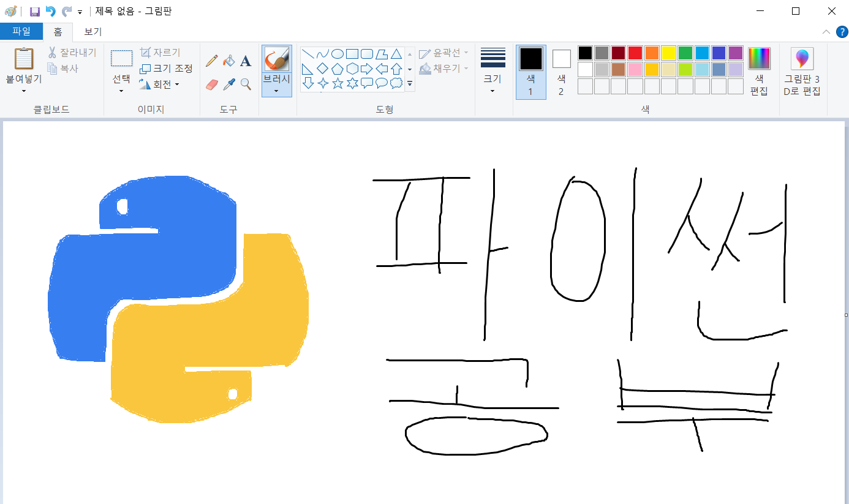Open the 파일 file menu
Viewport: 849px width, 504px height.
[21, 31]
